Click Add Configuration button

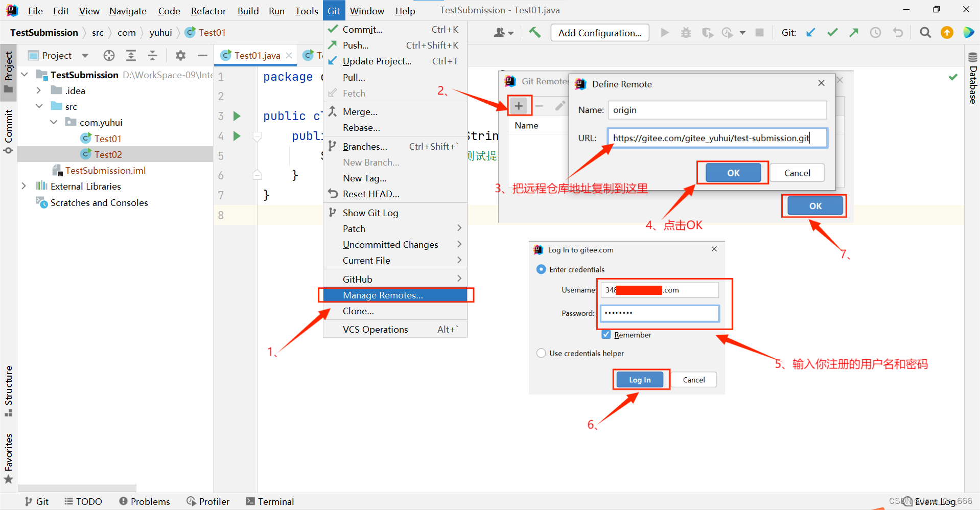[x=600, y=33]
